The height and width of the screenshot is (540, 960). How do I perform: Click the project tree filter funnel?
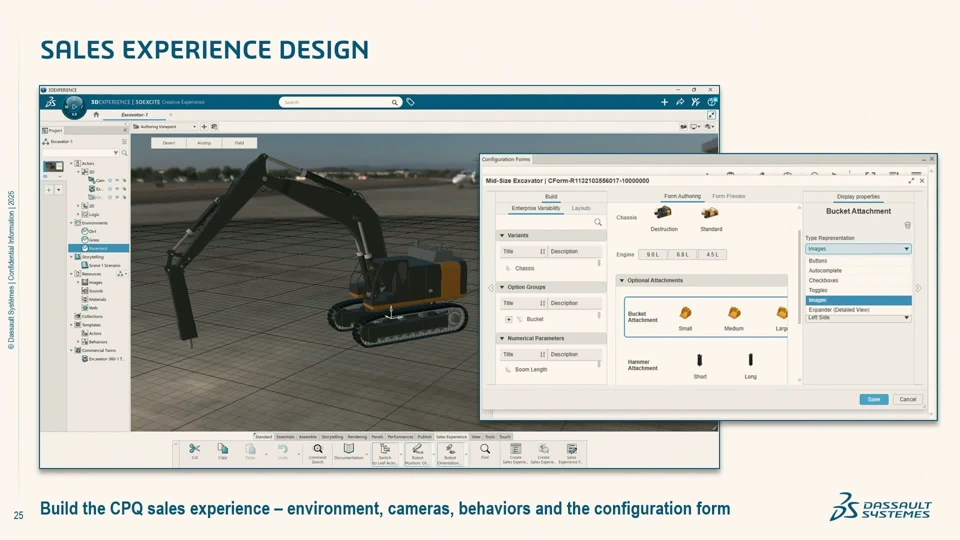(x=115, y=153)
